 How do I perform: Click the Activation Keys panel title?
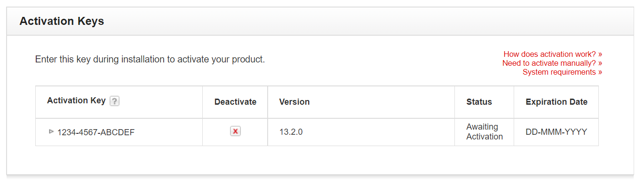click(x=62, y=21)
